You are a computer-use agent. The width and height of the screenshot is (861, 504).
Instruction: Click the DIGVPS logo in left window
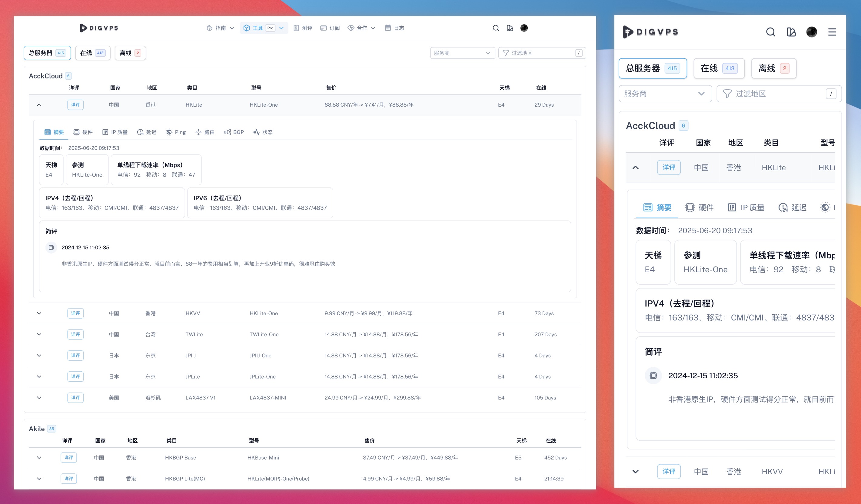tap(99, 28)
